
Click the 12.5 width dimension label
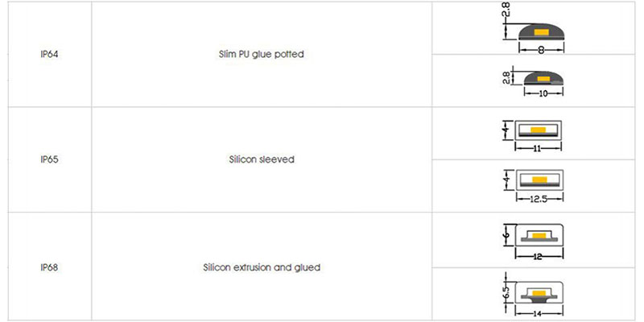(539, 198)
